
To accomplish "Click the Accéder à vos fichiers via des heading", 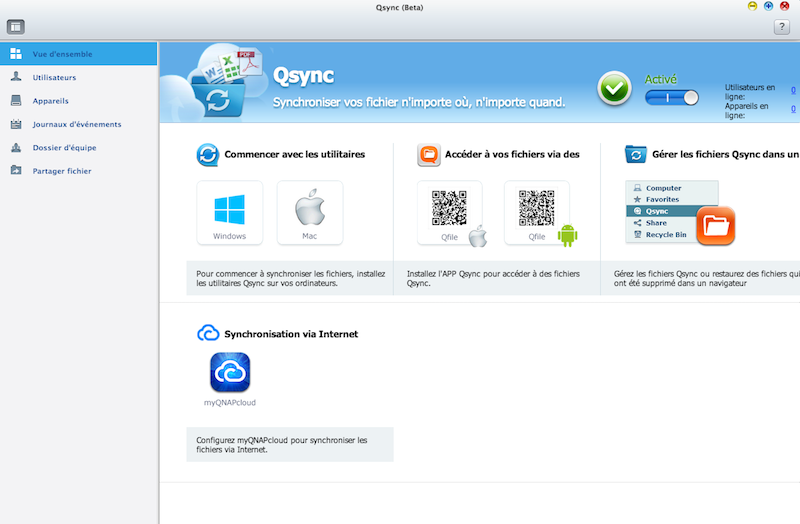I will [512, 154].
